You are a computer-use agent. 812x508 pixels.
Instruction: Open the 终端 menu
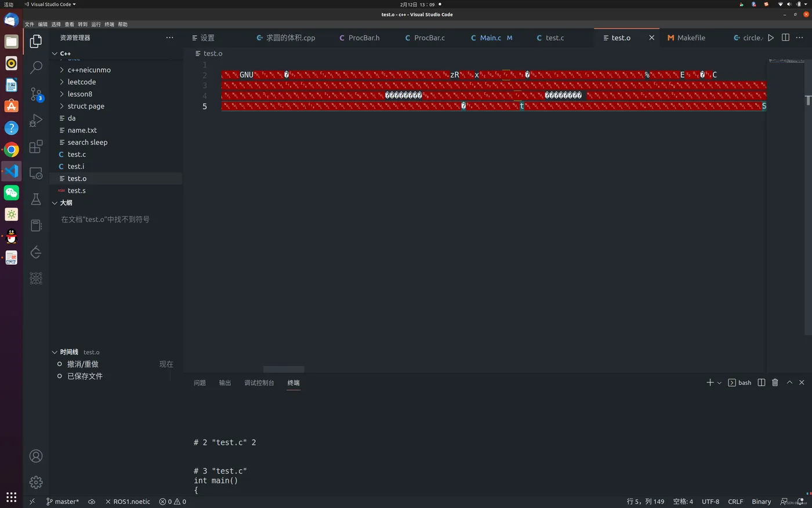point(109,24)
